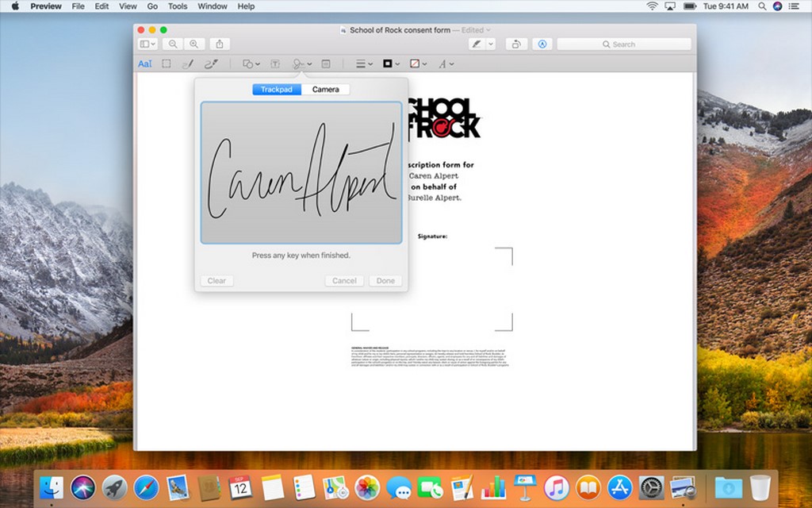
Task: Open the Help menu
Action: (x=246, y=6)
